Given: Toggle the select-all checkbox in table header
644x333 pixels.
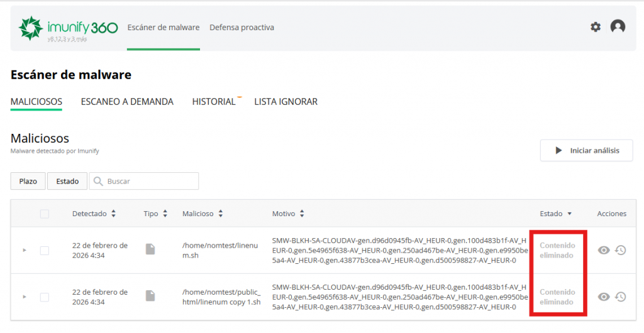Looking at the screenshot, I should point(45,214).
